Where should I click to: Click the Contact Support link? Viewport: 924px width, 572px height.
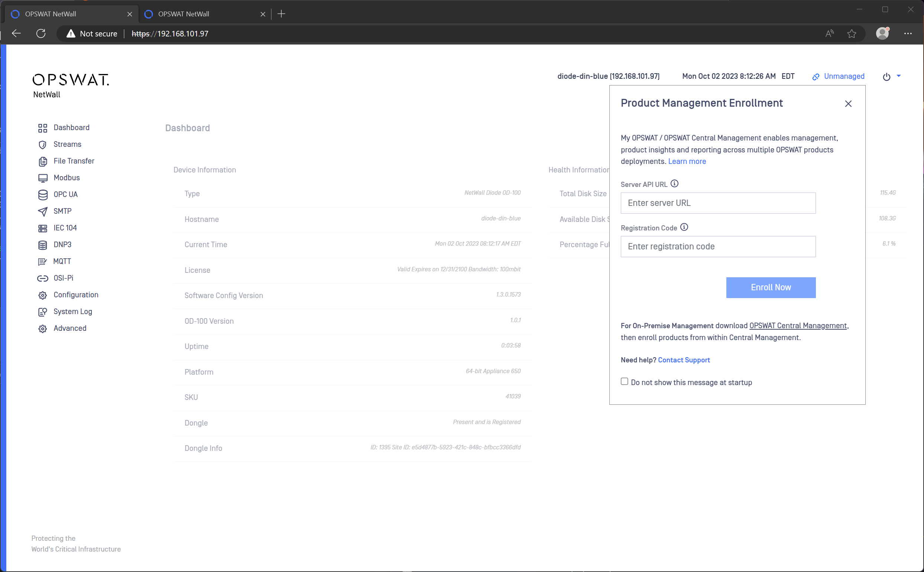coord(684,360)
